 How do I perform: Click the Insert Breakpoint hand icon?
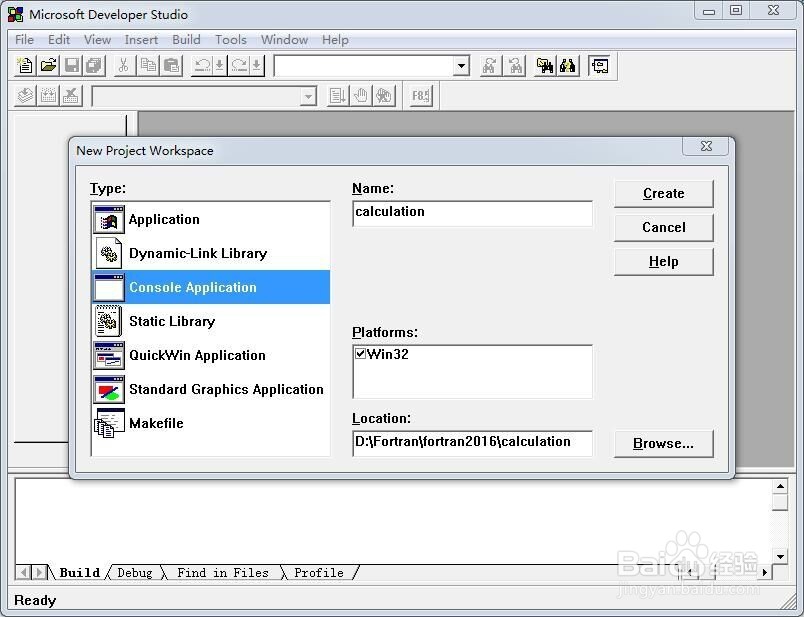tap(361, 96)
